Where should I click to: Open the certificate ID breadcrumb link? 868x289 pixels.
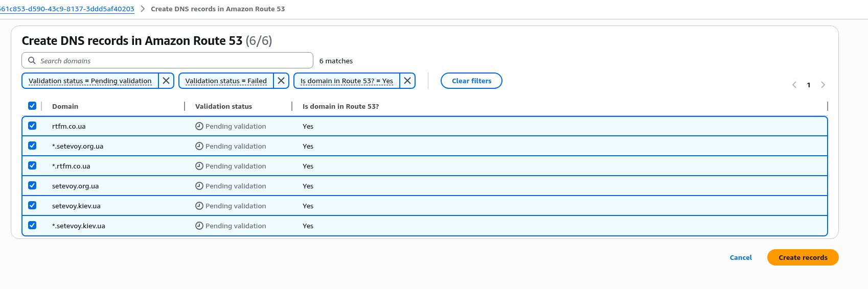tap(66, 9)
